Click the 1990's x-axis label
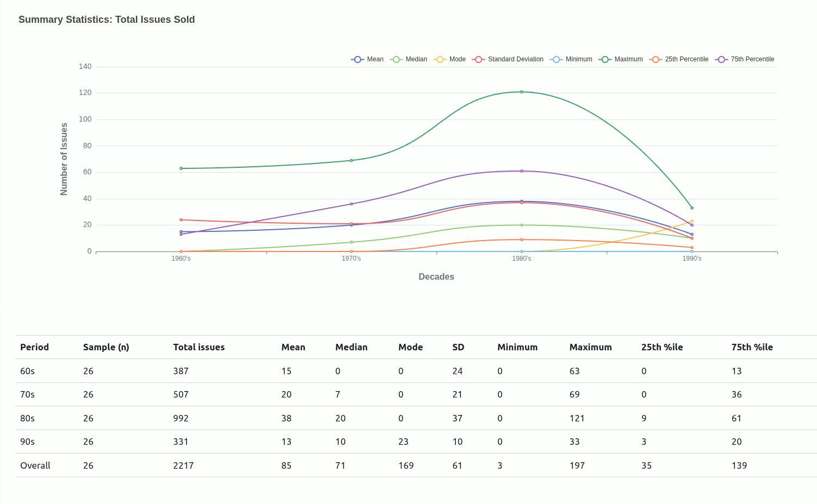This screenshot has width=817, height=504. (691, 259)
